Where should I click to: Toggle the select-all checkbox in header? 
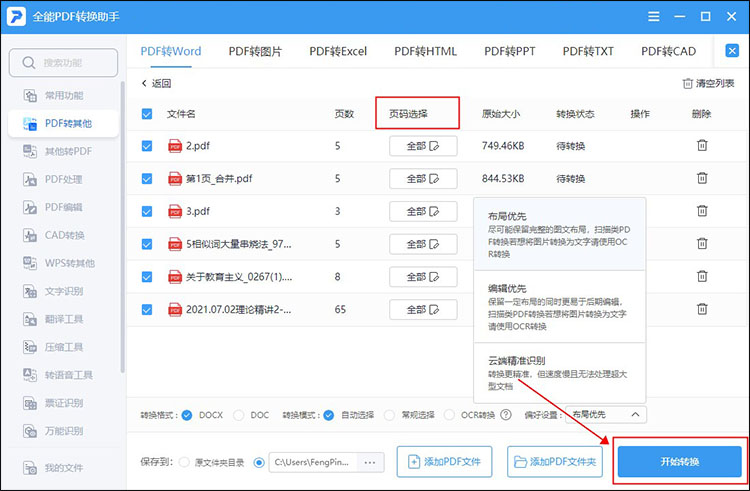coord(147,114)
